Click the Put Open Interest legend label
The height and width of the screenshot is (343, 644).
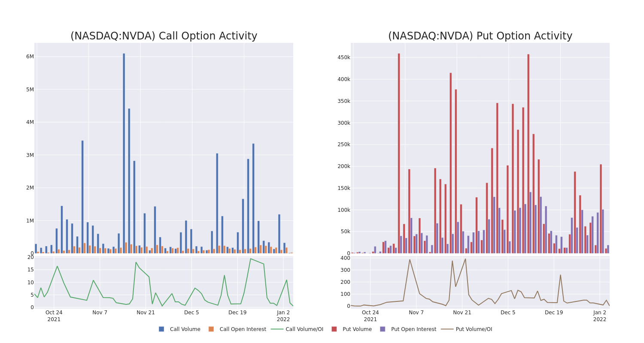pyautogui.click(x=413, y=329)
